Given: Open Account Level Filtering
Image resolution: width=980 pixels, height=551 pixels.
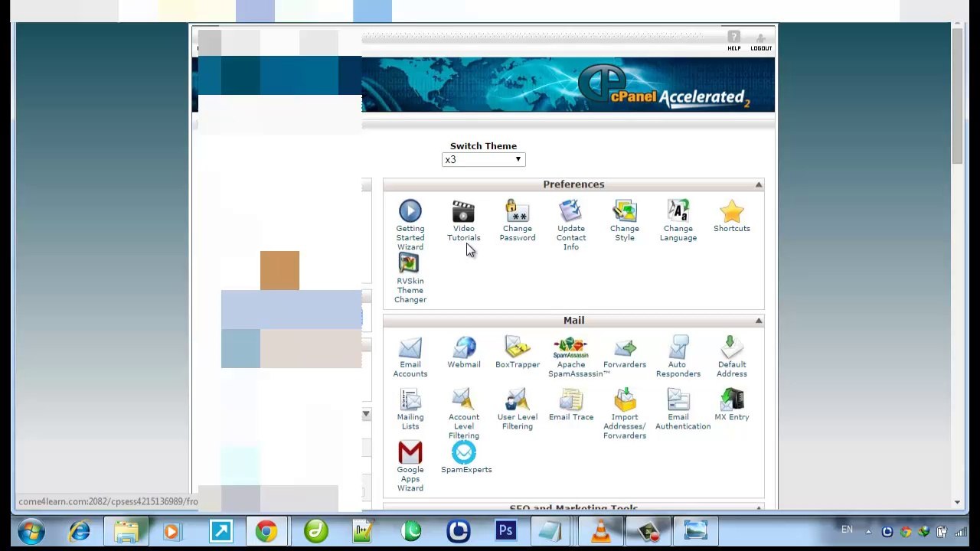Looking at the screenshot, I should coord(463,414).
